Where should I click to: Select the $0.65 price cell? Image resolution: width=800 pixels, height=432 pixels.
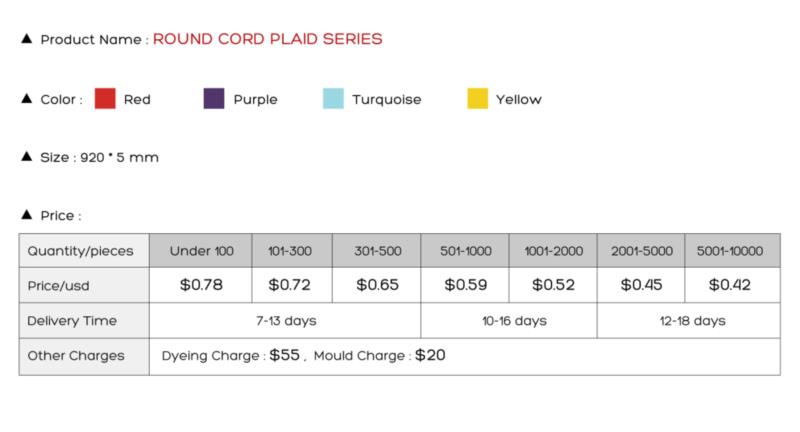tap(377, 285)
